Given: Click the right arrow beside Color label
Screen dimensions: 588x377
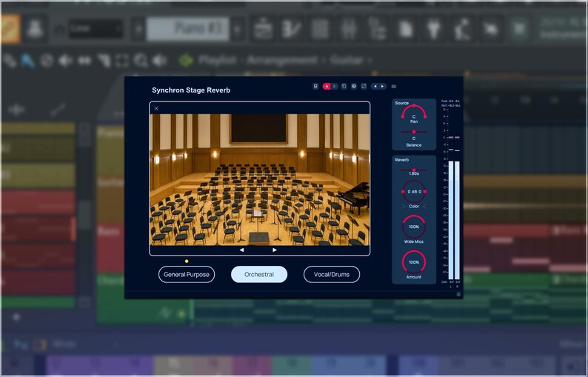Looking at the screenshot, I should (424, 207).
